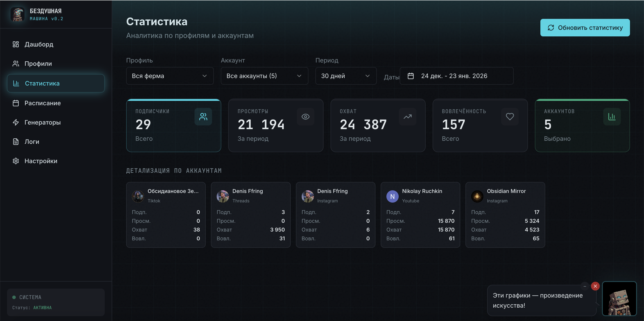
Task: Click the heart icon in Вовлечённость card
Action: coord(510,117)
